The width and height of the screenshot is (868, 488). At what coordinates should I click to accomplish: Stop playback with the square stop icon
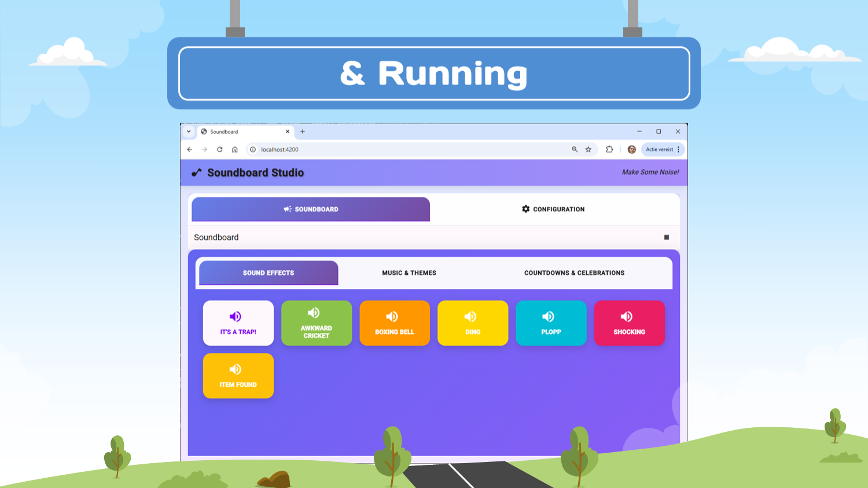[x=666, y=237]
